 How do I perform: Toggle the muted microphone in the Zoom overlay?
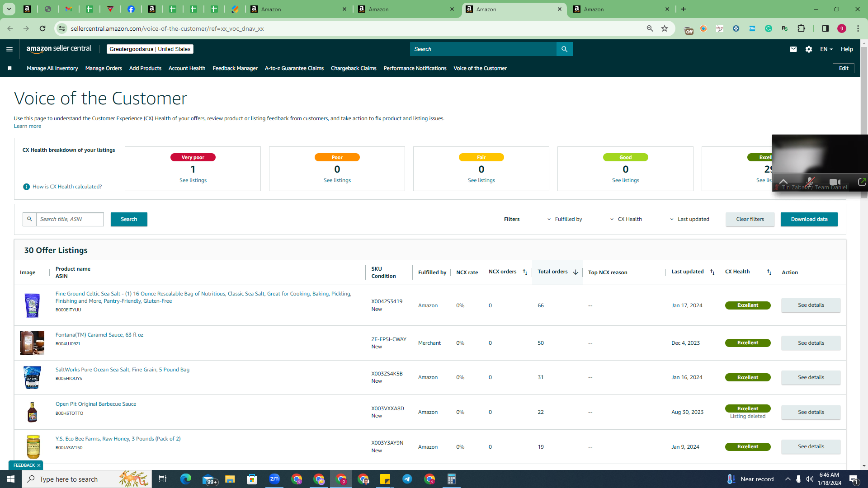[810, 182]
